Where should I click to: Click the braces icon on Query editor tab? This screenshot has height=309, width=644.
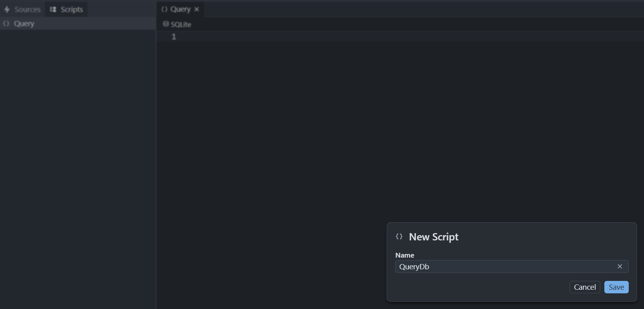(164, 9)
